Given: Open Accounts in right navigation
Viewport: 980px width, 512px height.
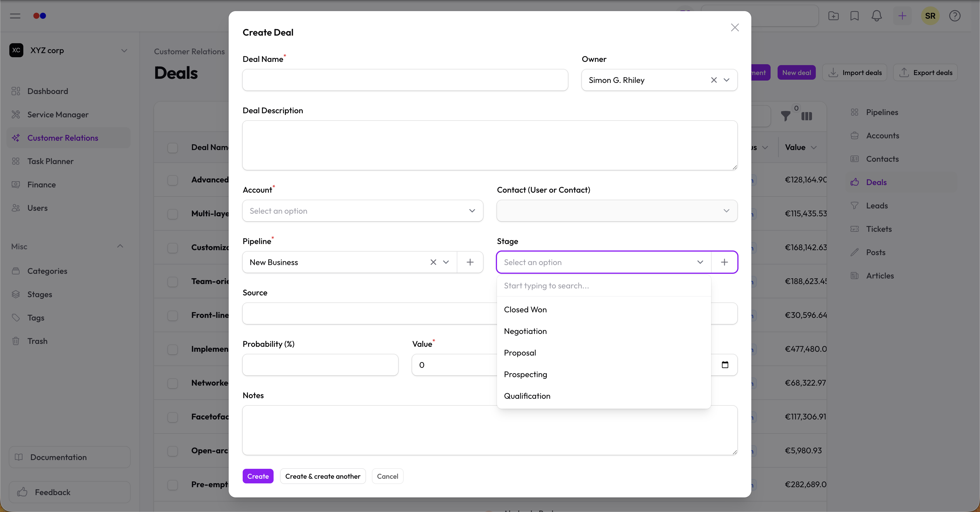Looking at the screenshot, I should [882, 135].
